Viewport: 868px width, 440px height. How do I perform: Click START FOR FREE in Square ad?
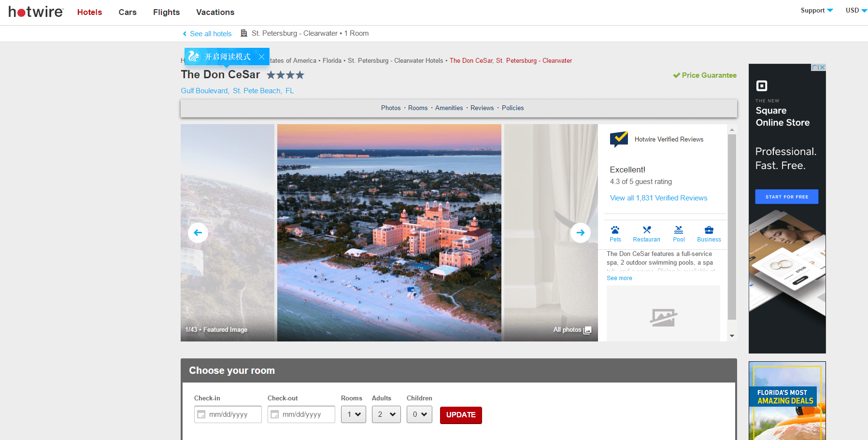click(787, 197)
